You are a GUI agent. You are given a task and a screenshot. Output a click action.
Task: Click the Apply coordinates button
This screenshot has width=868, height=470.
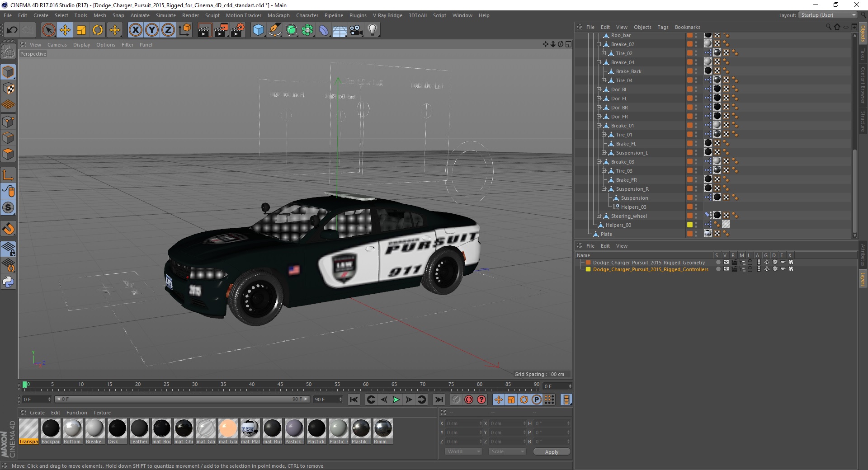click(552, 451)
